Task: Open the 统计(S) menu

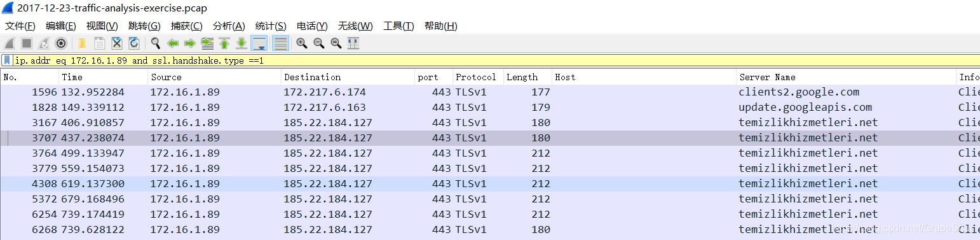Action: [x=271, y=26]
